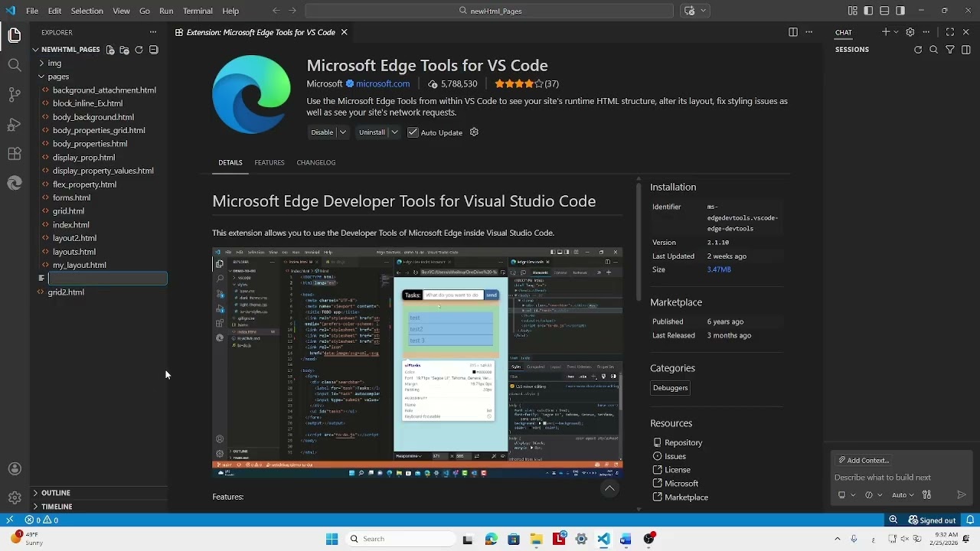The height and width of the screenshot is (551, 980).
Task: Open Manage gear in activity bar
Action: pos(15,497)
